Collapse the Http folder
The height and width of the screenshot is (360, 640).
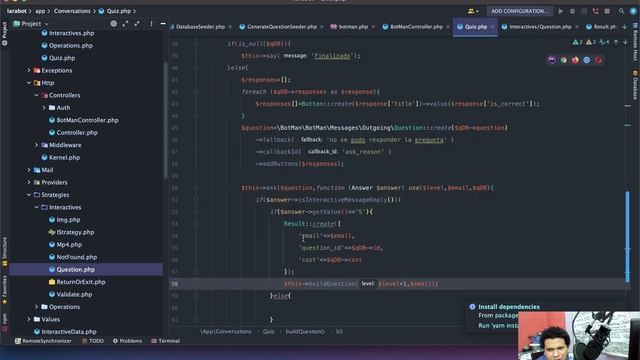[29, 83]
